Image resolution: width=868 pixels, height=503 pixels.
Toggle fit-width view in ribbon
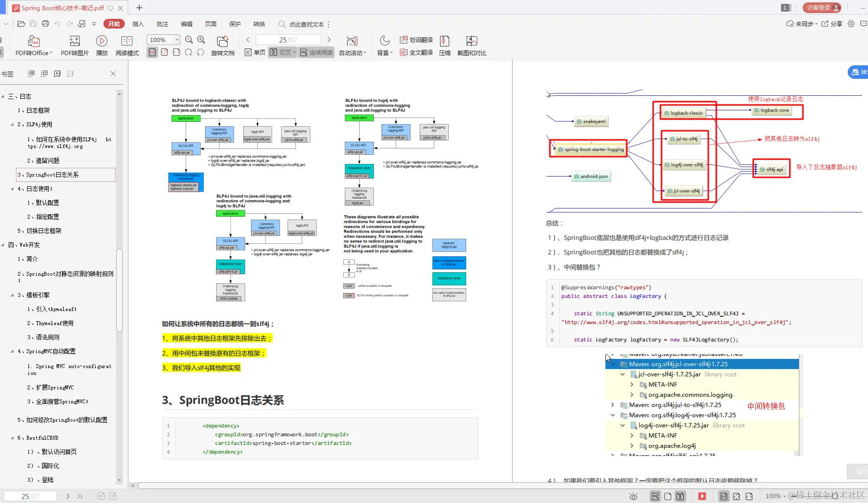click(x=177, y=52)
